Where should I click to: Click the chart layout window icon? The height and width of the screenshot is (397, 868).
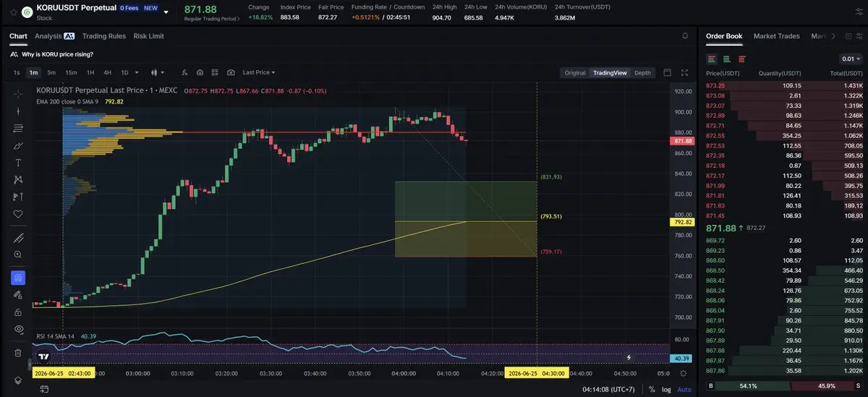click(667, 72)
